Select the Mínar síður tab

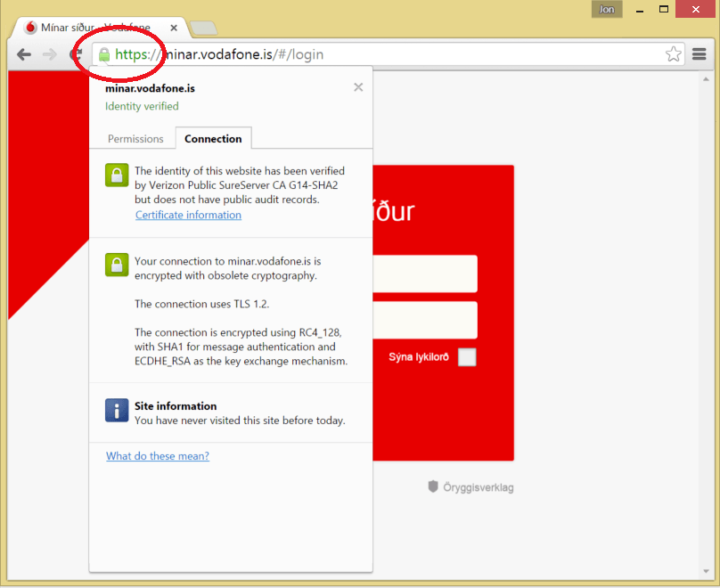pos(101,28)
